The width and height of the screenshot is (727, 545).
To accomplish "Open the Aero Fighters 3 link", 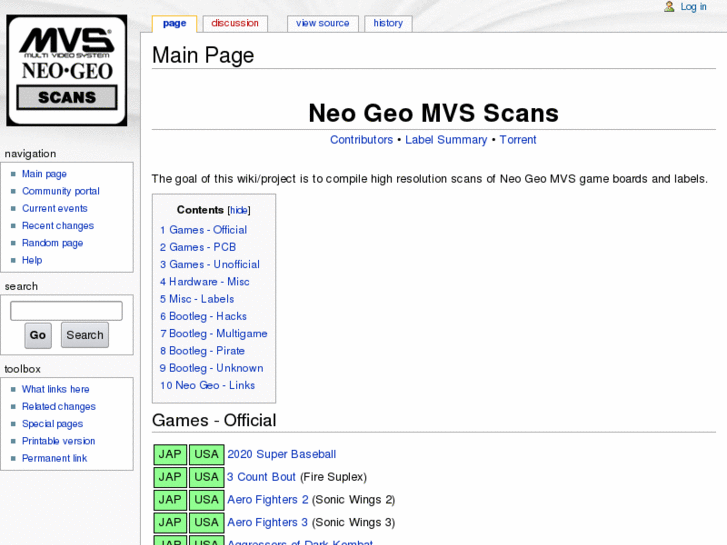I will click(268, 522).
